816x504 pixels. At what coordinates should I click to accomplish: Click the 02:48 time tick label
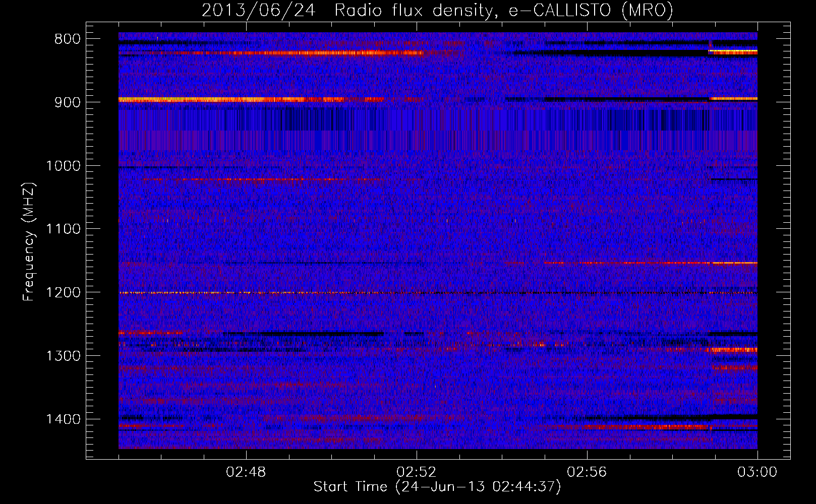pyautogui.click(x=246, y=472)
